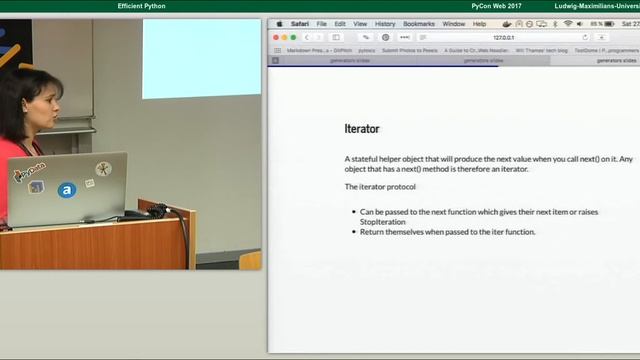Viewport: 640px width, 360px height.
Task: Open the TestDome bookmark
Action: 607,51
